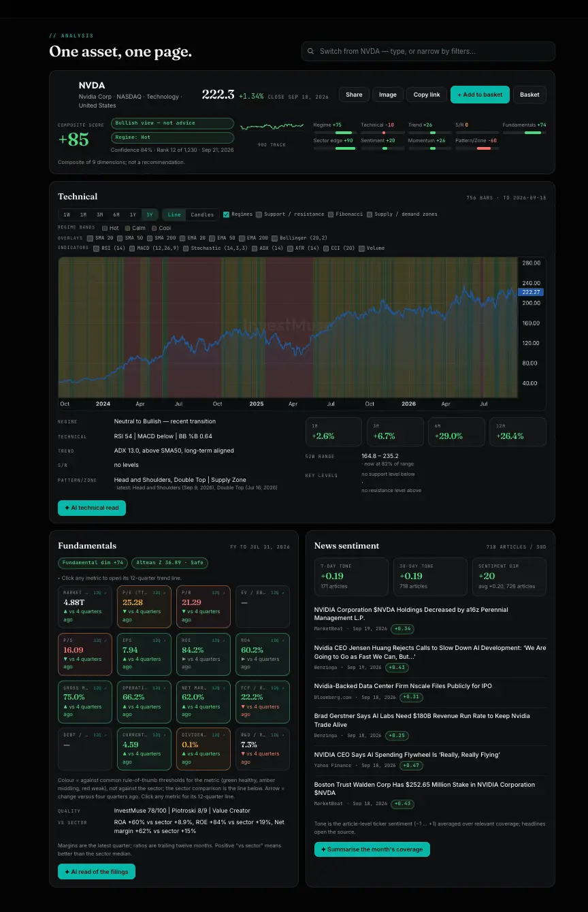Expand the Operating margin 66.2% metric card

[144, 702]
